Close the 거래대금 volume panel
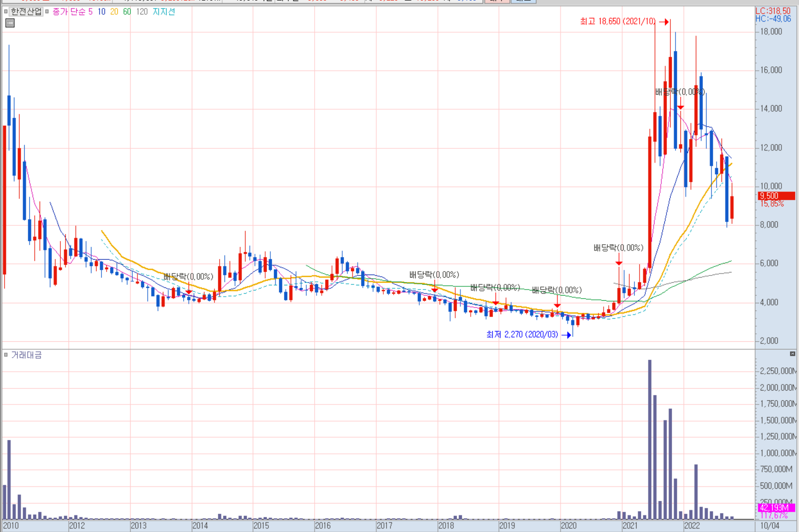 pos(792,354)
